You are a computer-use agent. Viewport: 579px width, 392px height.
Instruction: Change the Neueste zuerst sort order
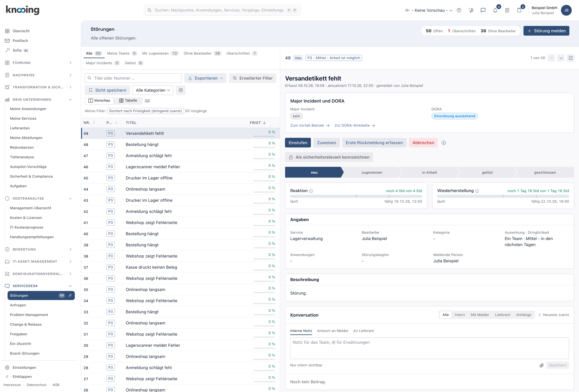click(554, 315)
